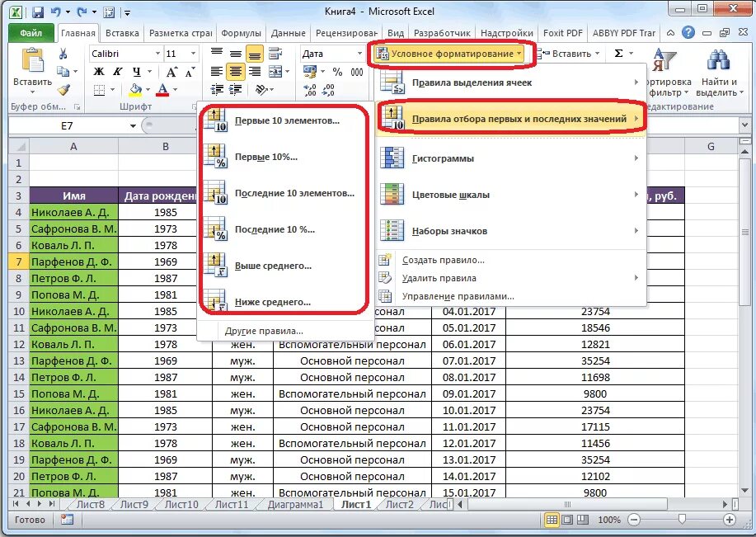This screenshot has width=756, height=537.
Task: Open the Диаграмма1 sheet tab
Action: coord(295,505)
